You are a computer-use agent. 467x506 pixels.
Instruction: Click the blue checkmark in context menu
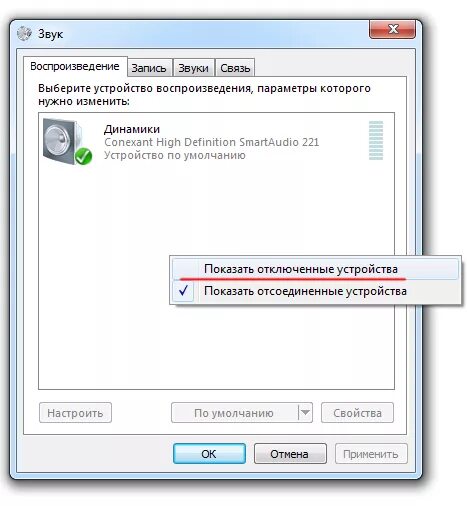(183, 291)
